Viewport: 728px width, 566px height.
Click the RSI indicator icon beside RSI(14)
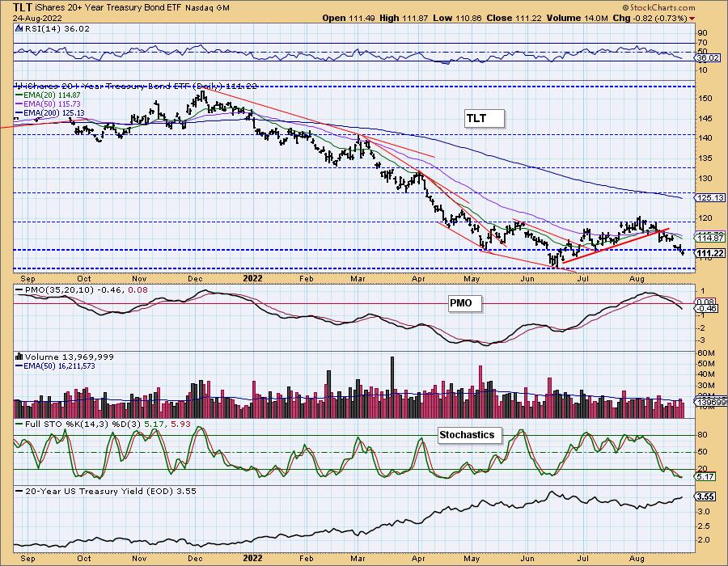pos(19,28)
